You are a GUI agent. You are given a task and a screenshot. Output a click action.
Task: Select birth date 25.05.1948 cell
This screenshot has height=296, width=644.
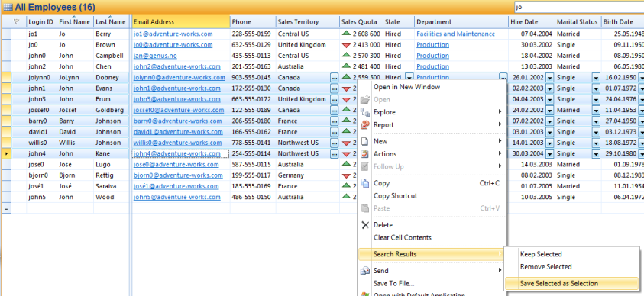(623, 34)
